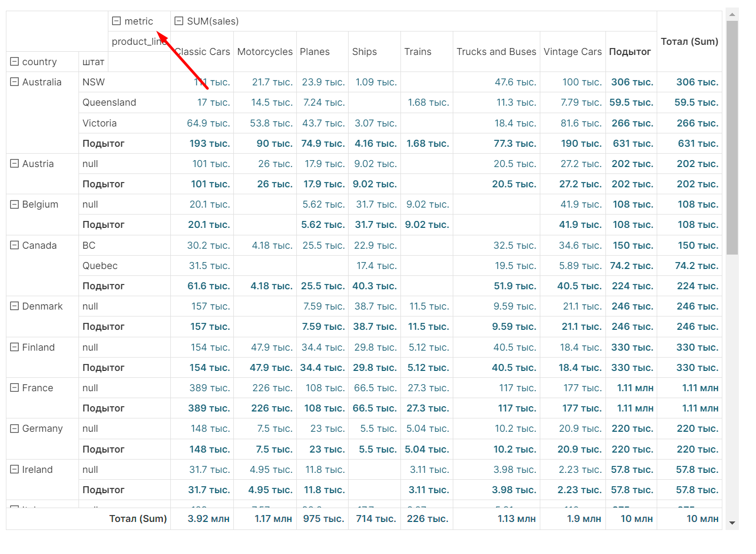Click grand total Motorcycles 1.17 млн

pos(273,519)
